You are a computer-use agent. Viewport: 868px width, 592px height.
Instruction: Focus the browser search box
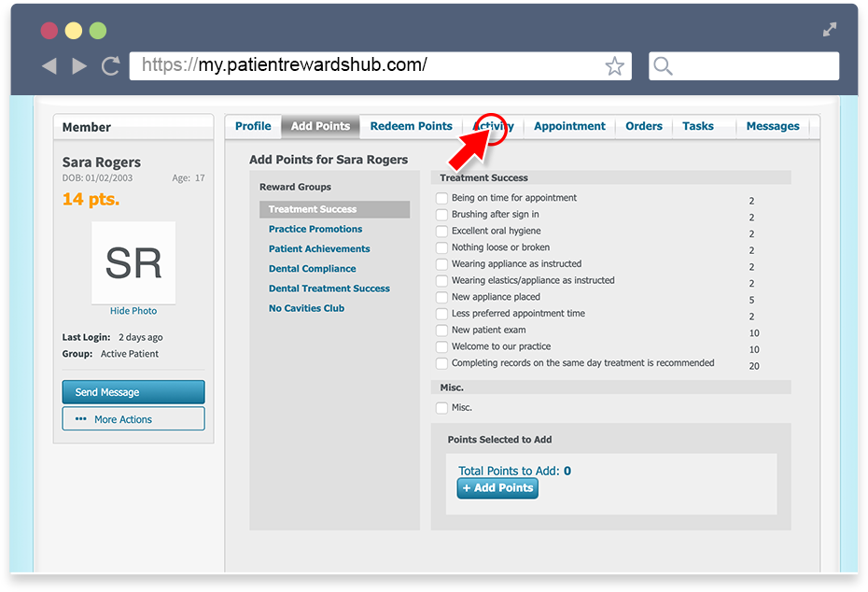click(744, 66)
